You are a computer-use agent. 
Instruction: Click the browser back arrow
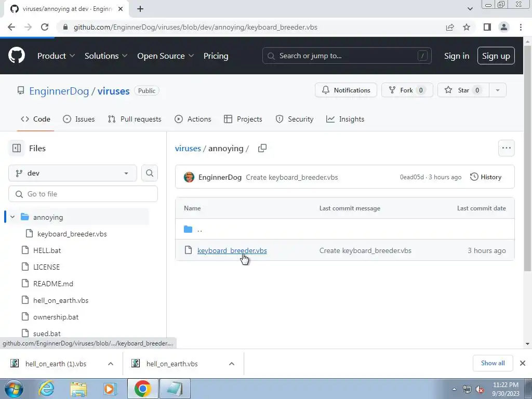click(11, 27)
